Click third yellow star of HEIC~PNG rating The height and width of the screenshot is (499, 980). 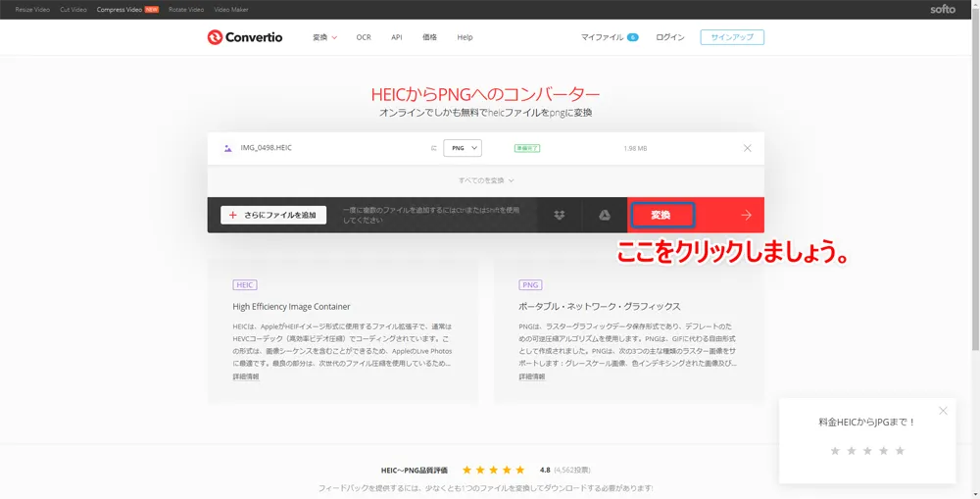tap(494, 470)
